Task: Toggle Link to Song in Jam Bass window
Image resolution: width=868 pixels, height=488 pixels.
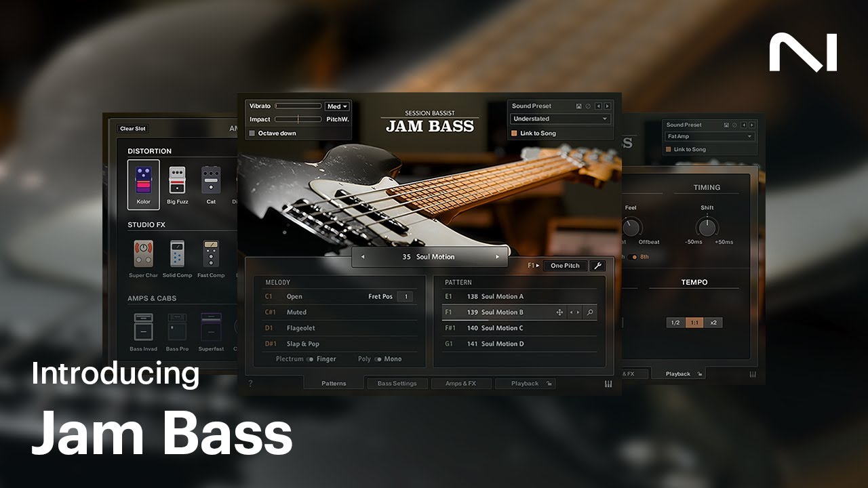Action: point(514,134)
